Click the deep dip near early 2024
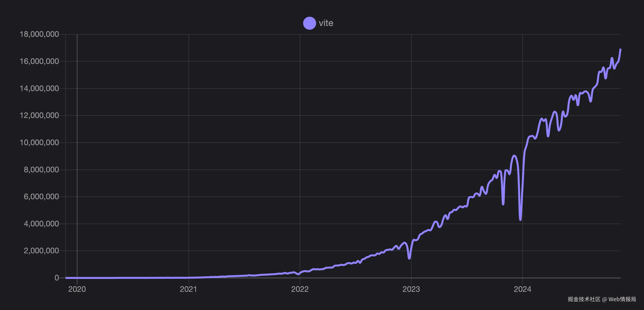644x310 pixels. click(520, 220)
